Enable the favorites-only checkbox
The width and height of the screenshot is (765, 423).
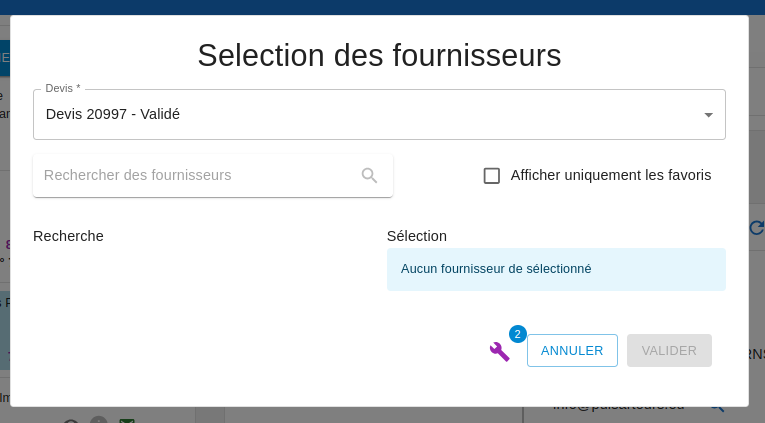click(x=492, y=176)
